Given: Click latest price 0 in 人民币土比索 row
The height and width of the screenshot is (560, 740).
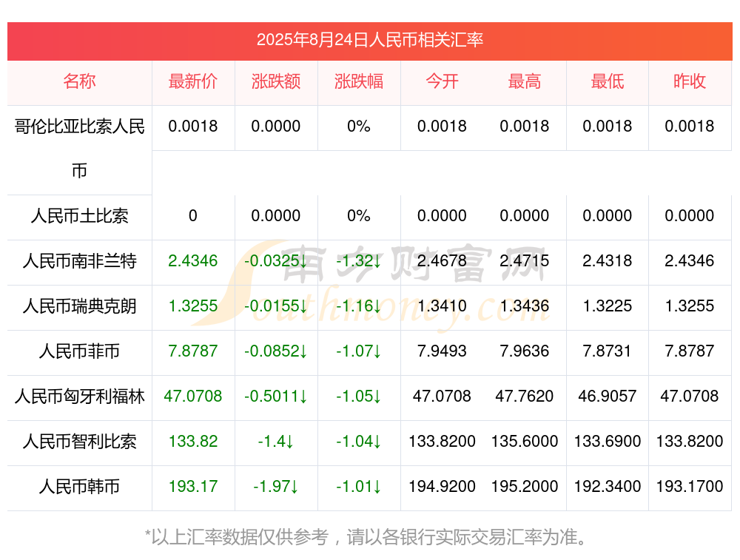Looking at the screenshot, I should coord(193,216).
